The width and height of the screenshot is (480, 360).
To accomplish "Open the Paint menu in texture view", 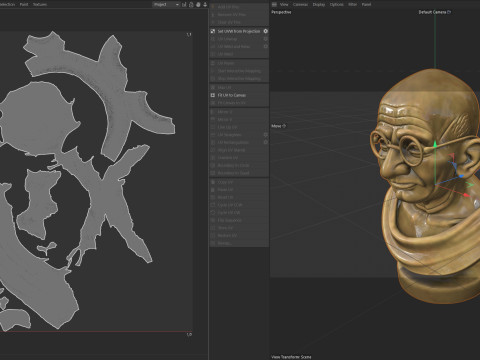I will tap(24, 4).
